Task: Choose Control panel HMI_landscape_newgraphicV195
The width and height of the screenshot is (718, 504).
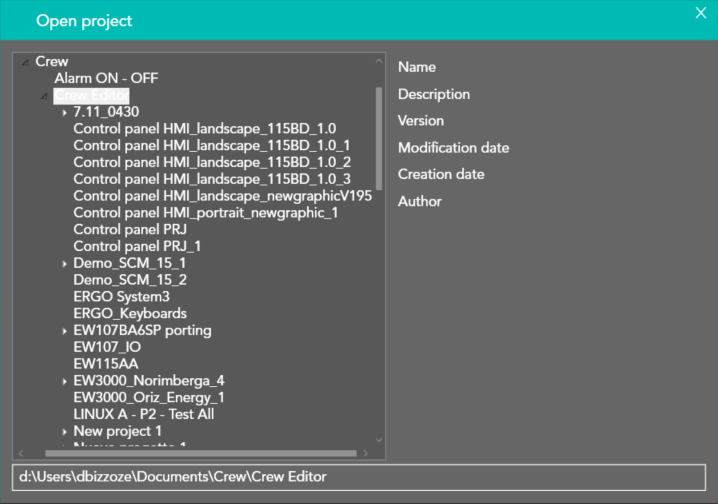Action: [222, 196]
